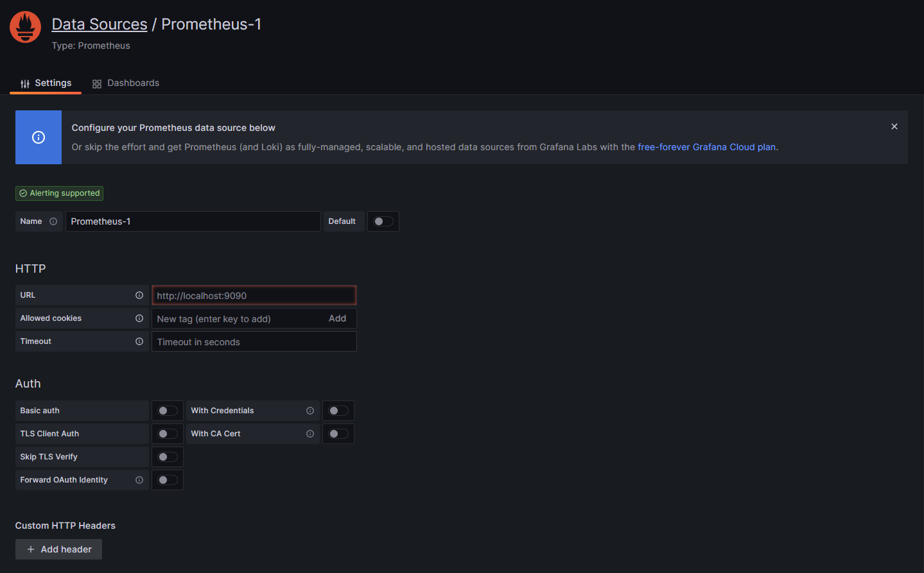Image resolution: width=924 pixels, height=573 pixels.
Task: Enable the Skip TLS Verify switch
Action: tap(168, 457)
